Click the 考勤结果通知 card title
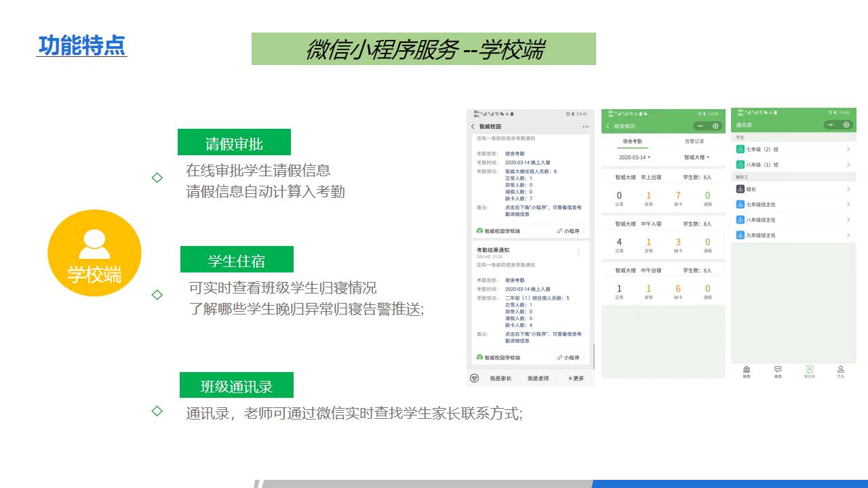Screen dimensions: 868x488 493,250
